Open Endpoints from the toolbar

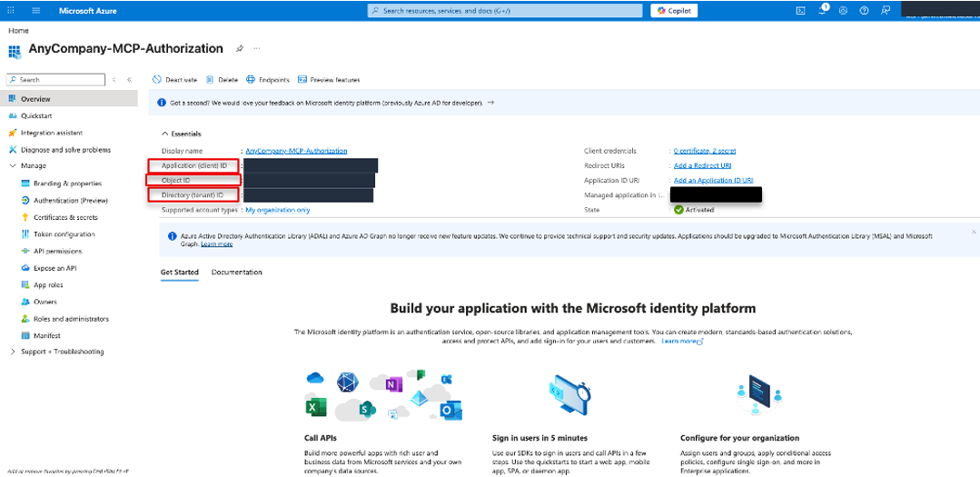click(x=268, y=80)
